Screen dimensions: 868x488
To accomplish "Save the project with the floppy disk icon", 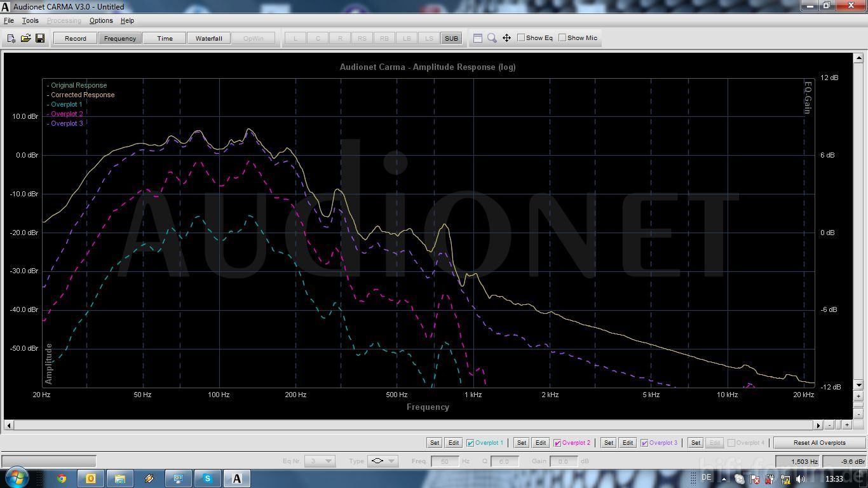I will pyautogui.click(x=39, y=38).
